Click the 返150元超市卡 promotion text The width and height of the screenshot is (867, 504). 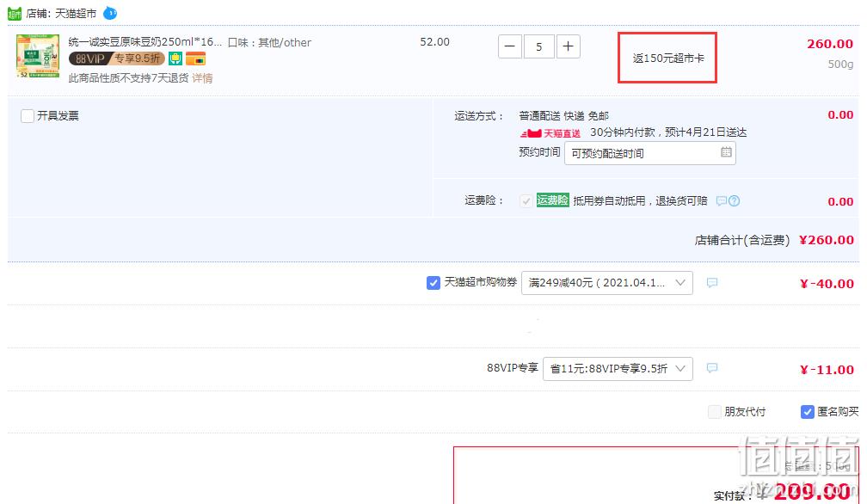pos(668,58)
